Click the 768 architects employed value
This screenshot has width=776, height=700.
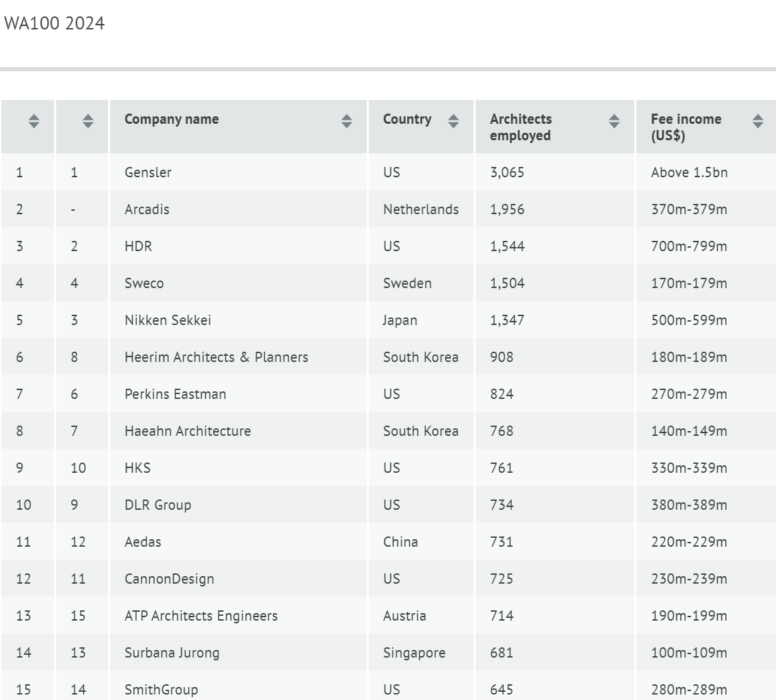[x=502, y=431]
